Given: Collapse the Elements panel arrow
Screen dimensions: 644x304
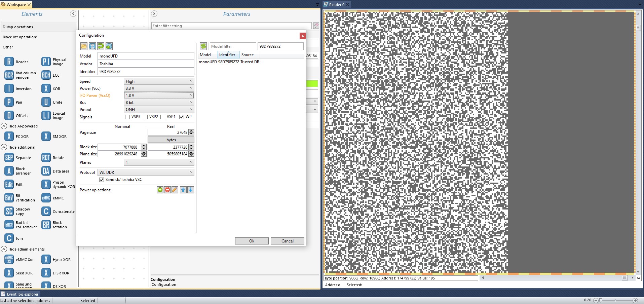Looking at the screenshot, I should pyautogui.click(x=73, y=14).
